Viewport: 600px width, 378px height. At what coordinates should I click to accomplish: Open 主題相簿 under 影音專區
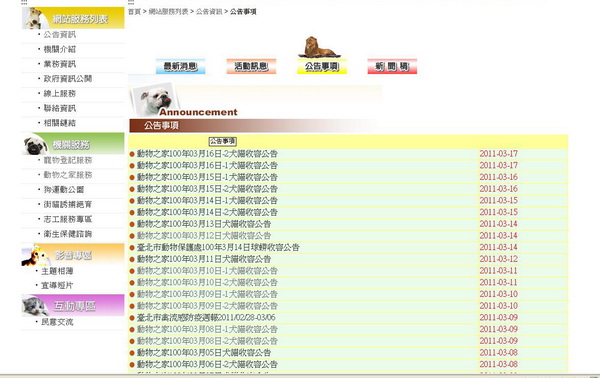[x=57, y=271]
